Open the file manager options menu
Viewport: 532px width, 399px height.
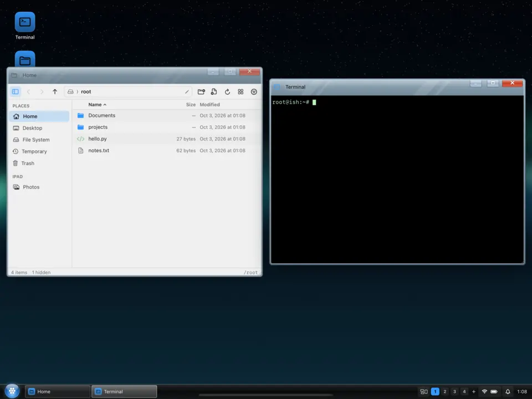(x=254, y=91)
